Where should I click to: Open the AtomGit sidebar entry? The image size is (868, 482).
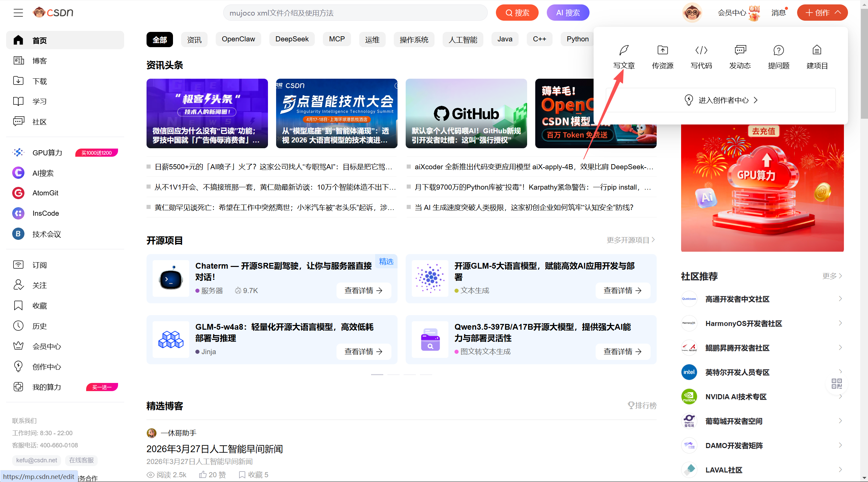[45, 193]
